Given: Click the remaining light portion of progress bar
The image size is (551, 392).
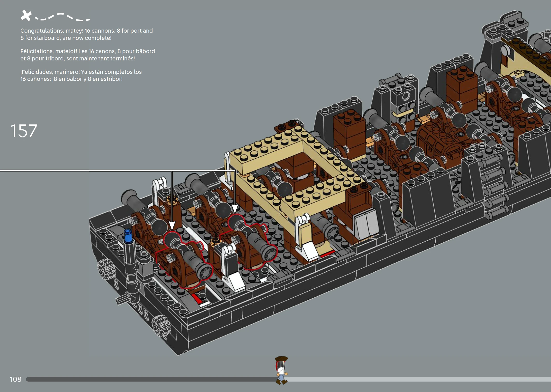Looking at the screenshot, I should coord(415,379).
